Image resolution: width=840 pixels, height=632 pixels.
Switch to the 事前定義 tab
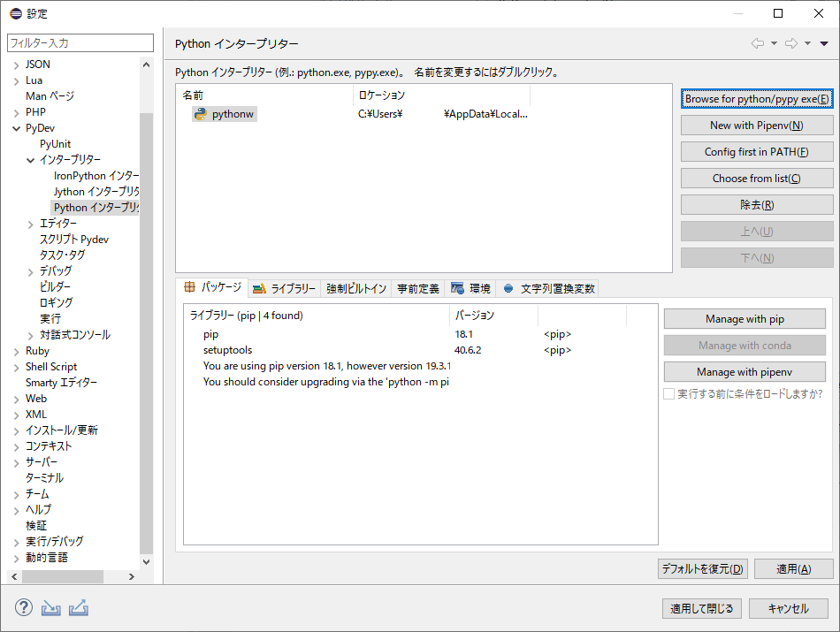[x=418, y=289]
